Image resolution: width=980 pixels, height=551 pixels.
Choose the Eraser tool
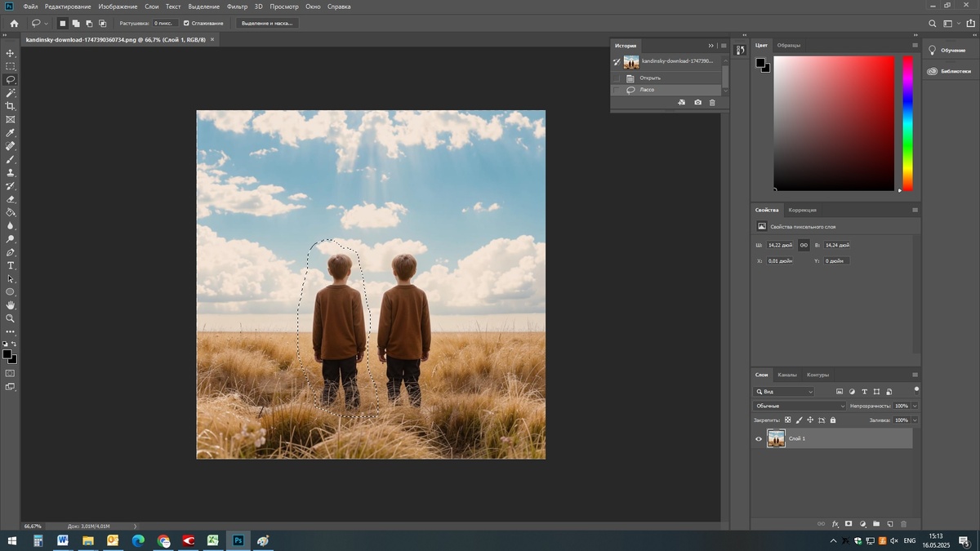click(x=11, y=199)
